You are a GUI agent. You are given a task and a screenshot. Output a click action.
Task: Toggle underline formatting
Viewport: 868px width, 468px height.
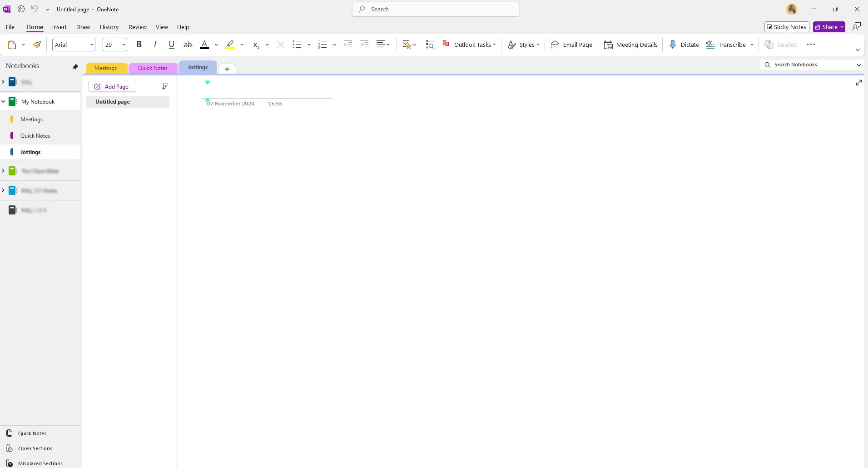pyautogui.click(x=171, y=45)
